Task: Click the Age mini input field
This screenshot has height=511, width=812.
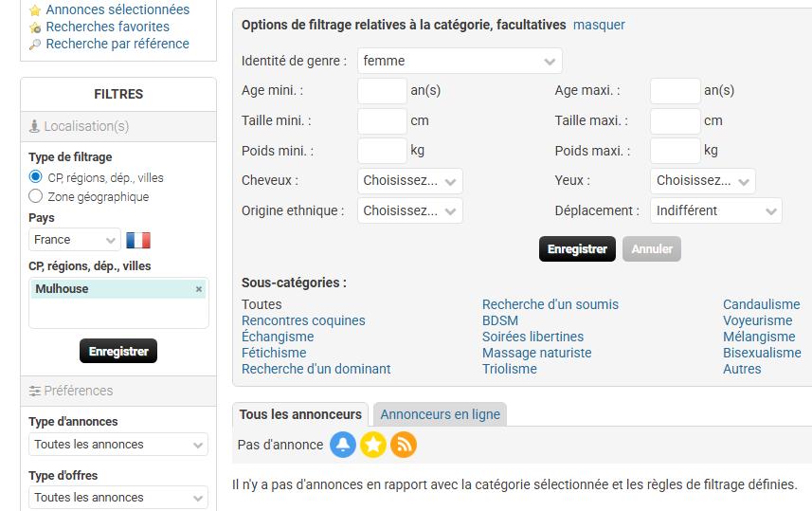Action: point(382,91)
